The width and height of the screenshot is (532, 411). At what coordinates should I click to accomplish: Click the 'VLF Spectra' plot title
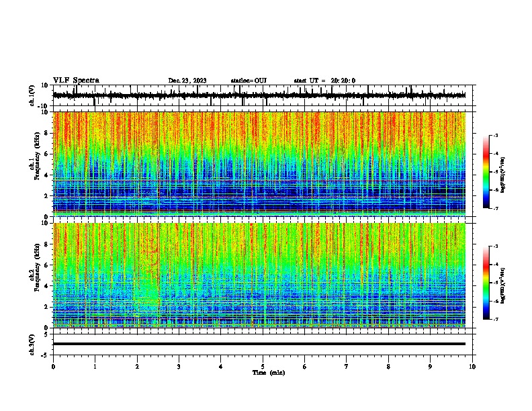[76, 81]
